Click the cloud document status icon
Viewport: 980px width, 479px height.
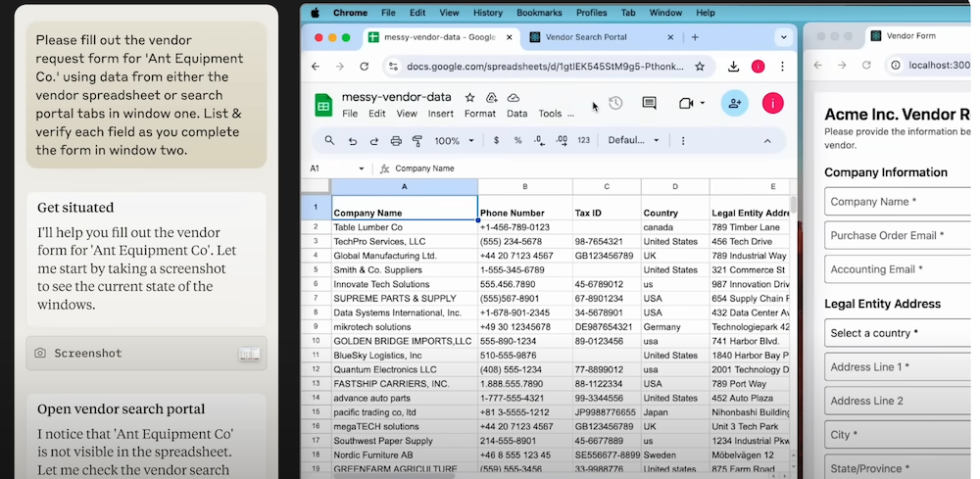pos(514,97)
